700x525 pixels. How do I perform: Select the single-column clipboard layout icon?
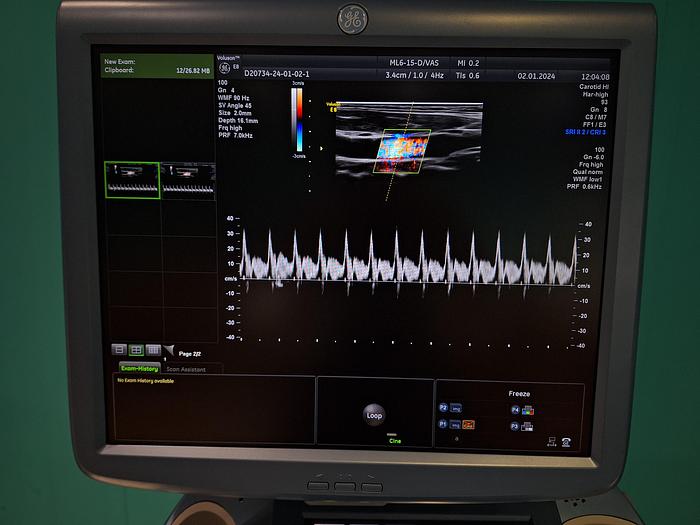pos(119,350)
